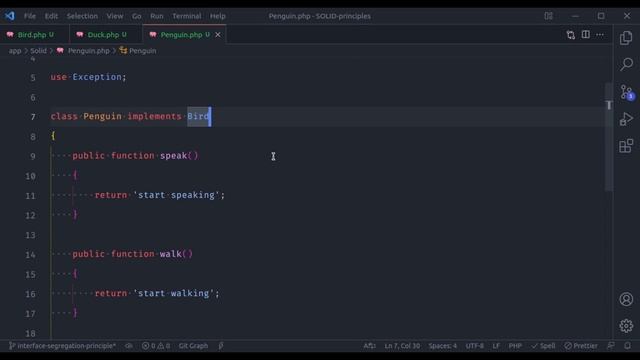This screenshot has width=640, height=360.
Task: Open Git Graph from status bar
Action: coord(193,346)
